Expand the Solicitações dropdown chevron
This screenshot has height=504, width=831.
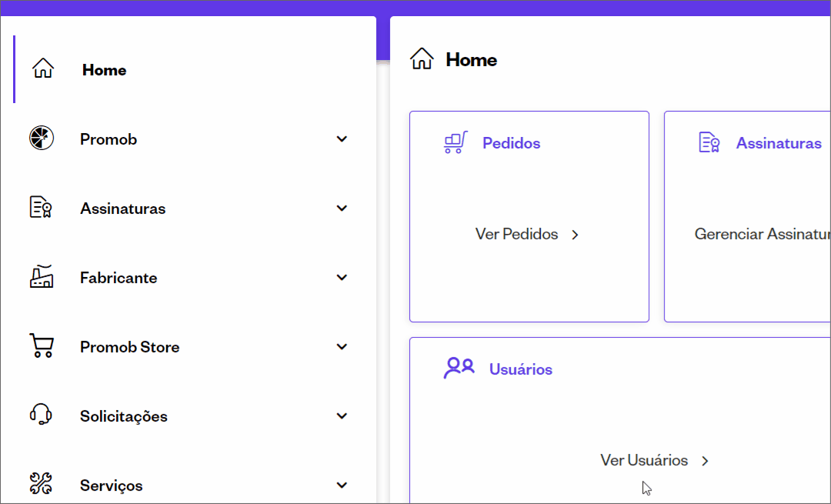[342, 416]
